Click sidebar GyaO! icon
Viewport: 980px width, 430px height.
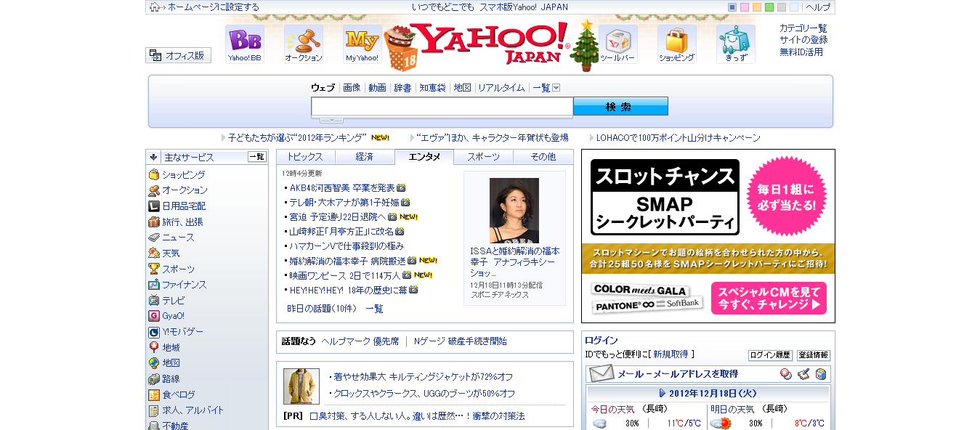click(x=154, y=316)
